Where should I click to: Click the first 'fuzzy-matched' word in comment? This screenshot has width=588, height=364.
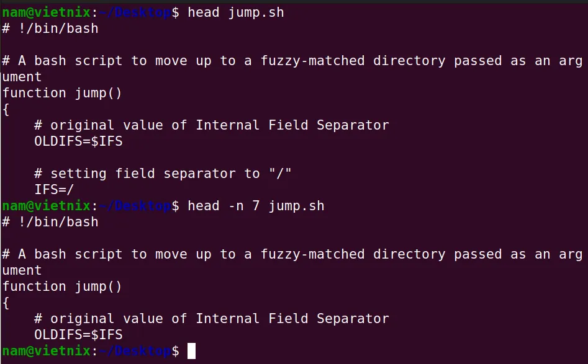312,61
